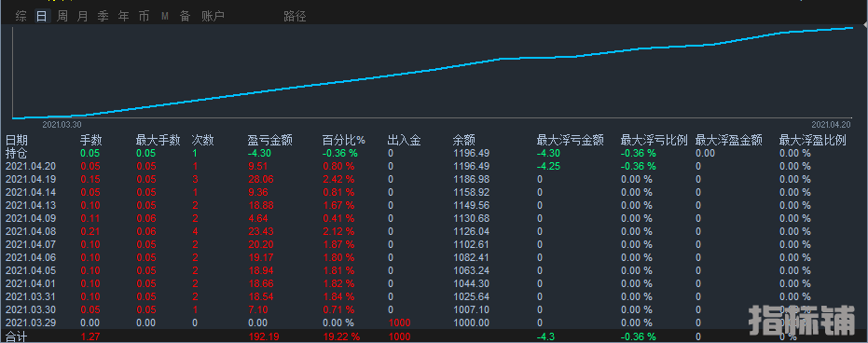Switch to the 年 yearly tab
This screenshot has width=868, height=343.
[123, 17]
